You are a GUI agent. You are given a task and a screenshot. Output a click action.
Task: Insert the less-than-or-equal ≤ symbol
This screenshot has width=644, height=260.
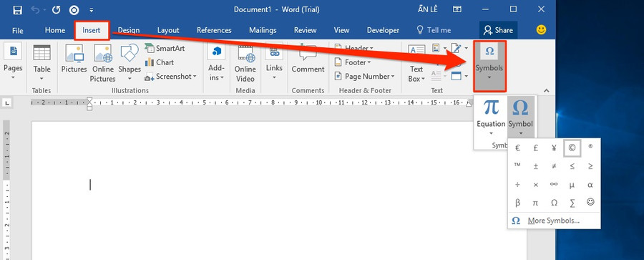tap(572, 166)
